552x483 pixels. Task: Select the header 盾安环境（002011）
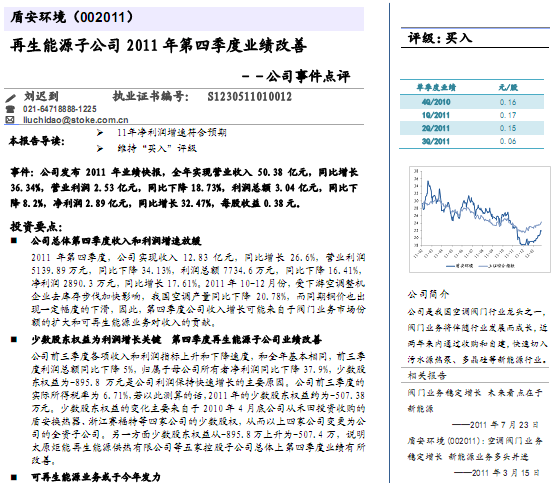point(72,17)
